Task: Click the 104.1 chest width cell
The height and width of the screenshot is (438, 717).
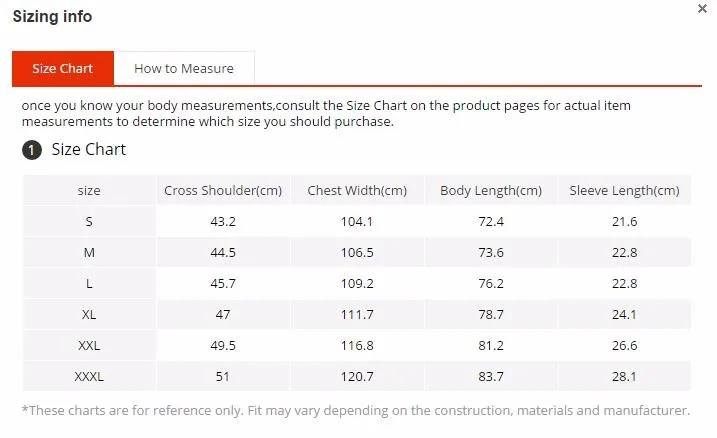Action: [357, 222]
